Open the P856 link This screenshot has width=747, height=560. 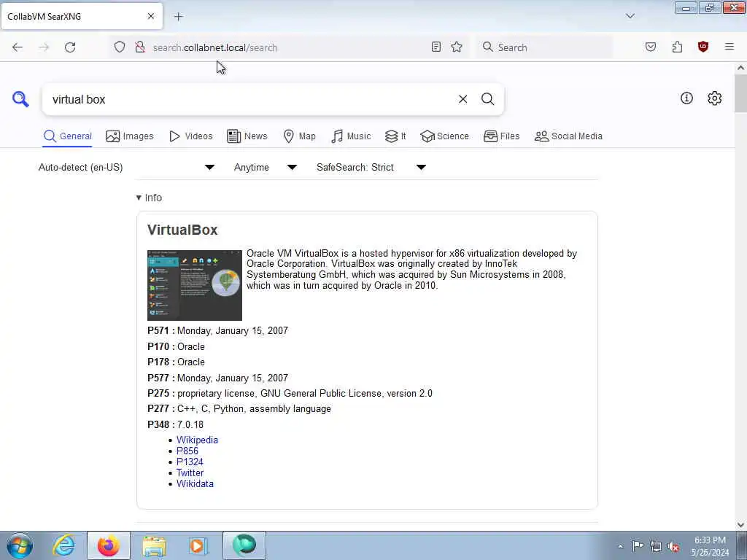click(x=187, y=451)
